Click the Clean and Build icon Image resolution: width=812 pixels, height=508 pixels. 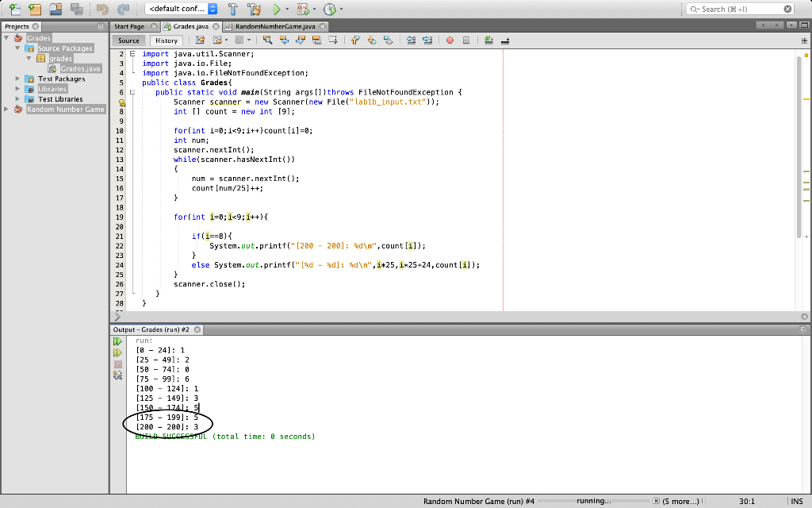click(x=254, y=9)
